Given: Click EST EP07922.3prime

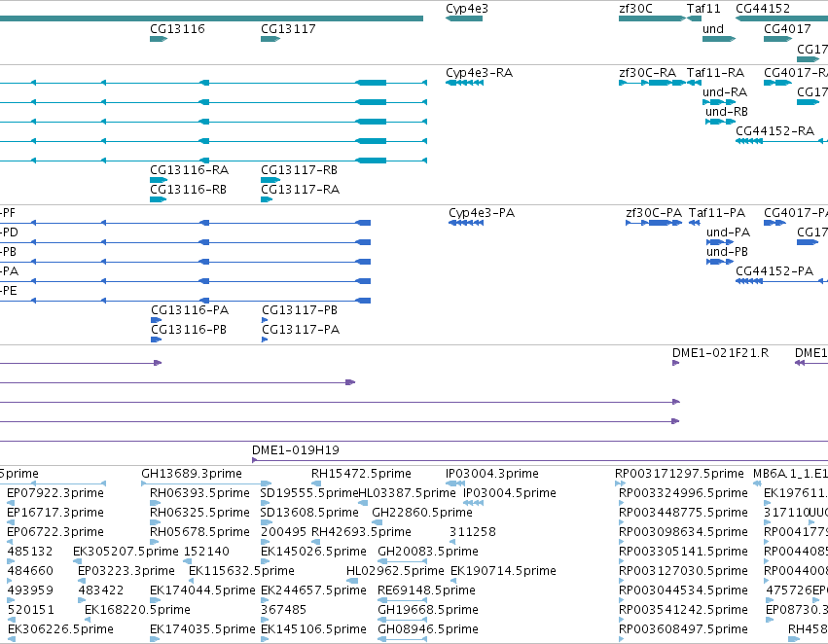Looking at the screenshot, I should (55, 493).
